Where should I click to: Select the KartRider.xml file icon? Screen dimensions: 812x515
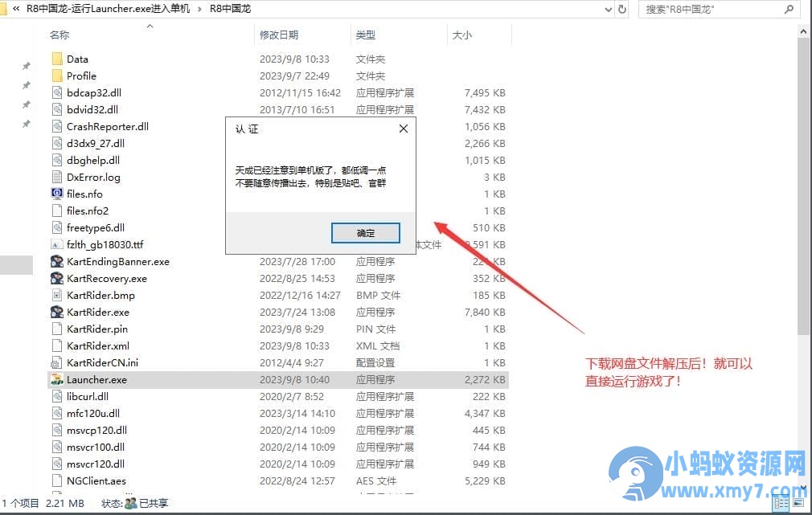(57, 345)
